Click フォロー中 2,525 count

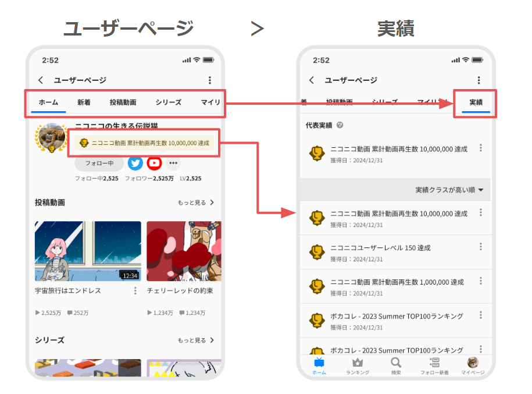[x=97, y=178]
